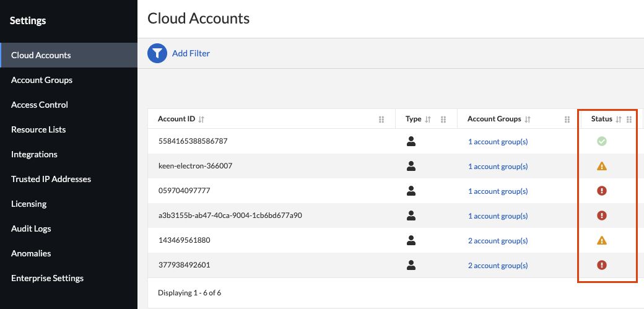Select Enterprise Settings in sidebar
The height and width of the screenshot is (309, 644).
point(47,278)
